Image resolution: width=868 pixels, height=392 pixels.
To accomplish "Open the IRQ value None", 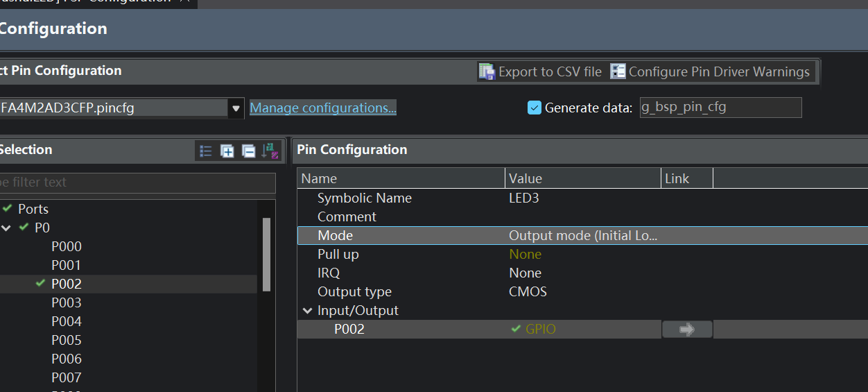I will click(525, 273).
